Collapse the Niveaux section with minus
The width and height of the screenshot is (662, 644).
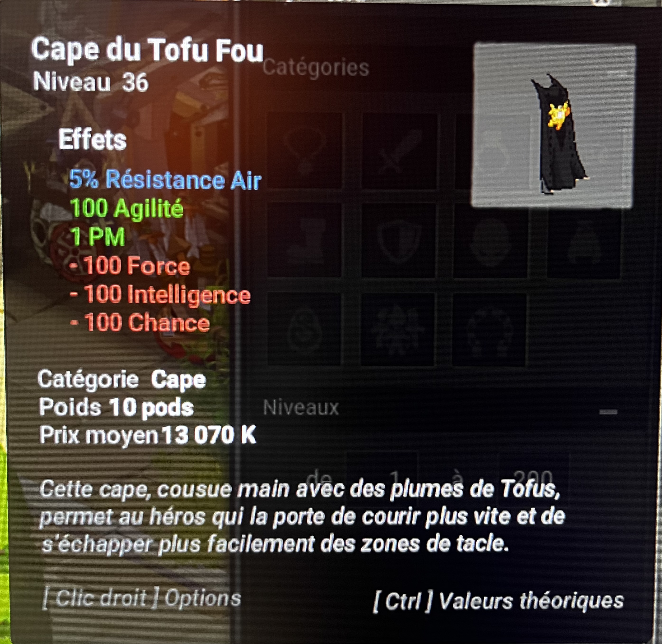[x=608, y=412]
